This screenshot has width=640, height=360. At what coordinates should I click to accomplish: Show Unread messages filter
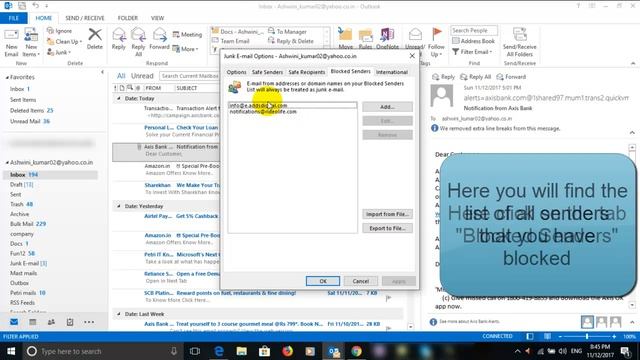coord(142,76)
